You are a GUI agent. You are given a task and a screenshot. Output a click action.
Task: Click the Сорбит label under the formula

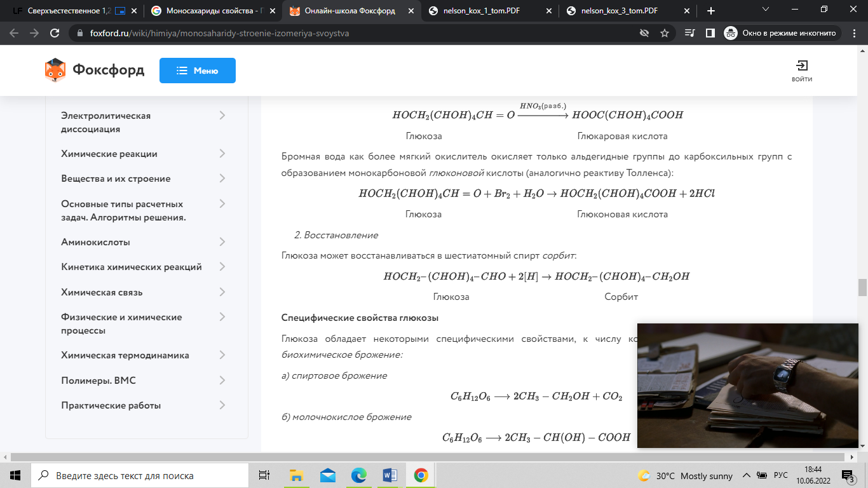tap(621, 297)
